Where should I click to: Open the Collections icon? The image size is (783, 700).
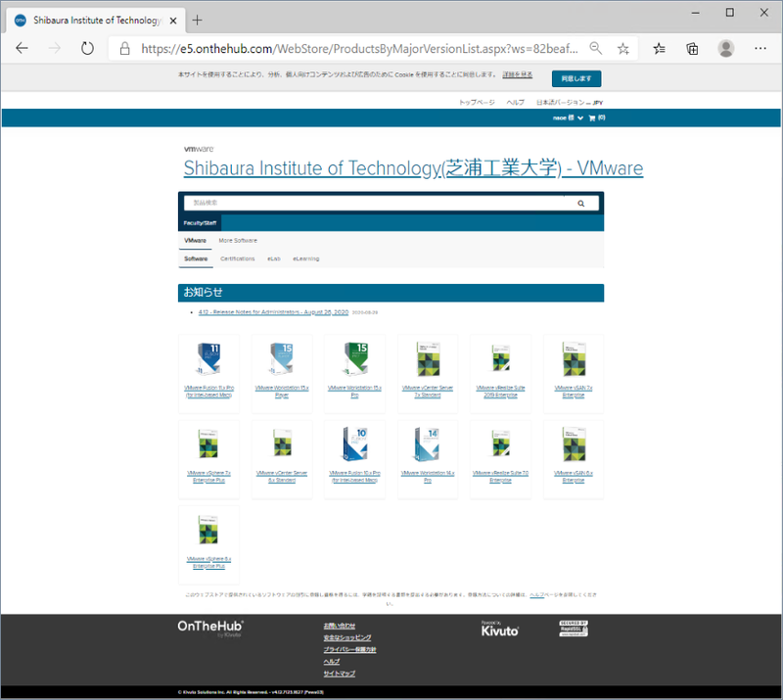(x=692, y=49)
